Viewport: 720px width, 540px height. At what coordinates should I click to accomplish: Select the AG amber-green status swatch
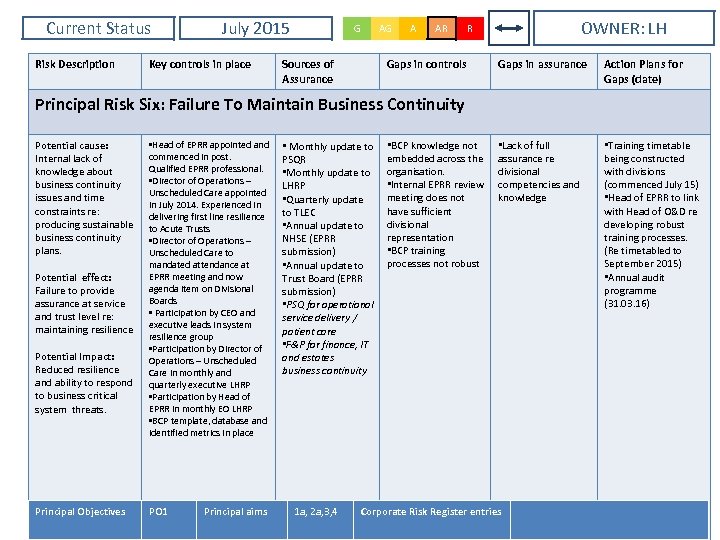coord(385,29)
